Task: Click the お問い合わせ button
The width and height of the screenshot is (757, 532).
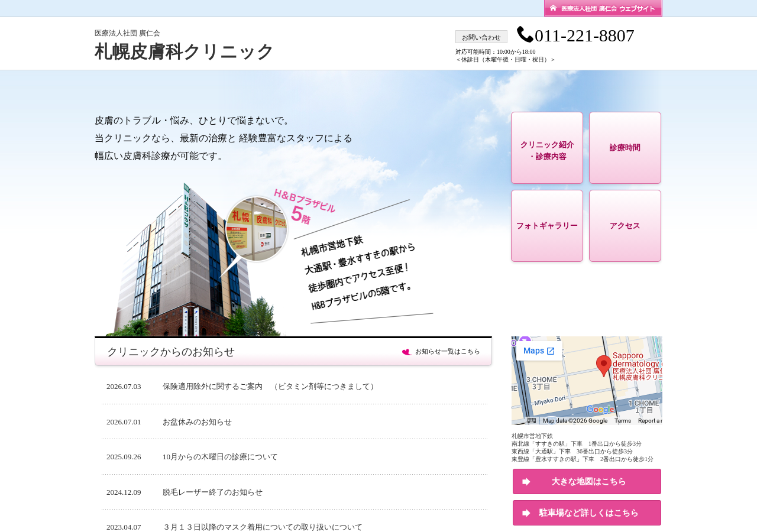Action: click(481, 37)
